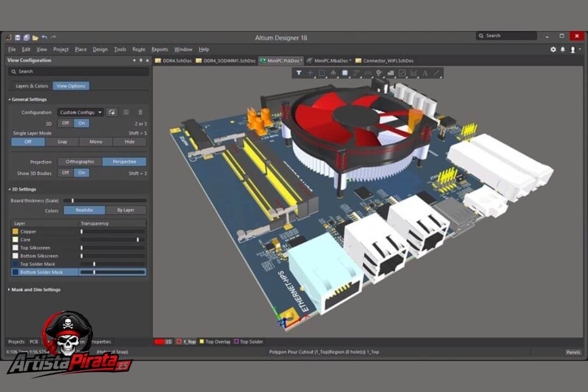Turn Show 3D Bodies On
The height and width of the screenshot is (392, 588).
pyautogui.click(x=82, y=173)
